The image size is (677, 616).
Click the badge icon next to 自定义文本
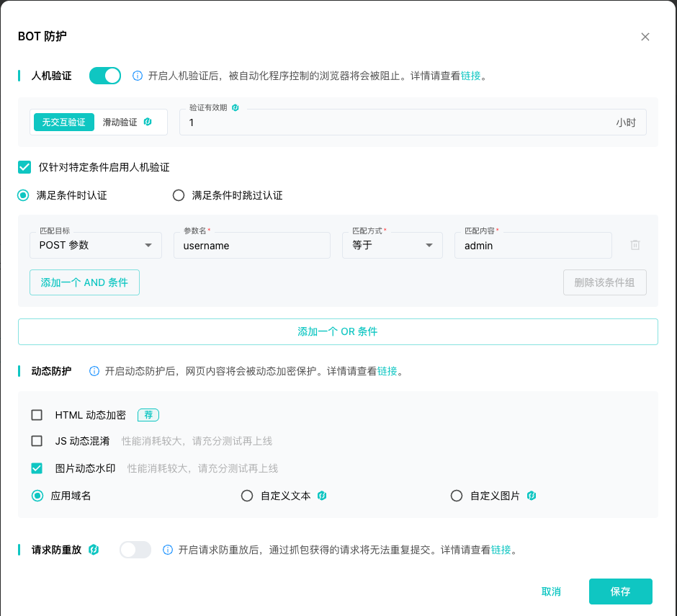tap(322, 496)
